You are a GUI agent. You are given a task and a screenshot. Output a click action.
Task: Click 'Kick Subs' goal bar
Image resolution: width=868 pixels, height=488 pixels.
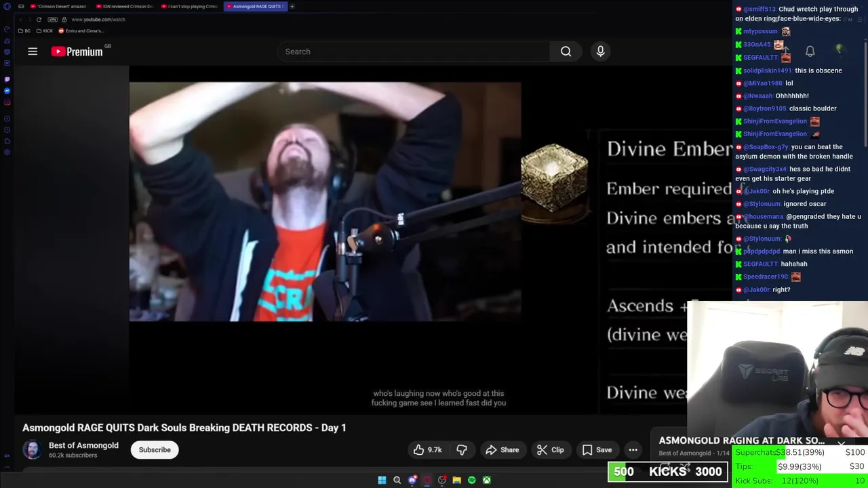click(x=800, y=481)
